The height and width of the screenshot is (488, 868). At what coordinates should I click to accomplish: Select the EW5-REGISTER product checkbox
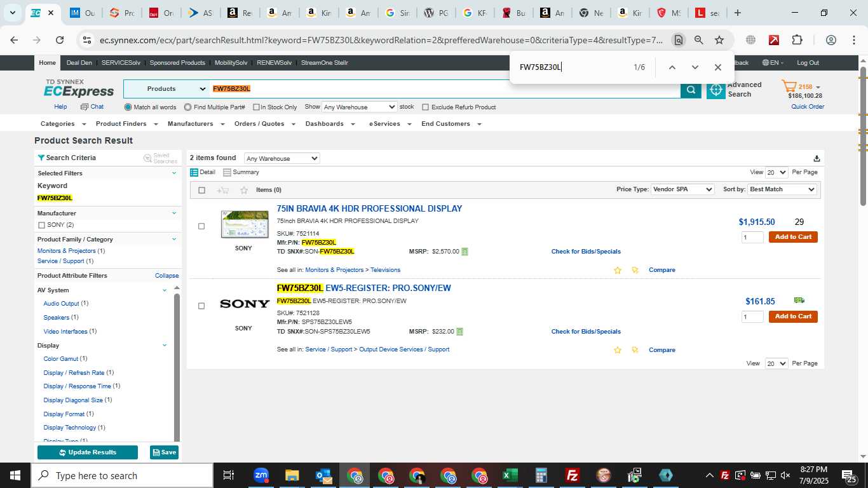pyautogui.click(x=201, y=306)
